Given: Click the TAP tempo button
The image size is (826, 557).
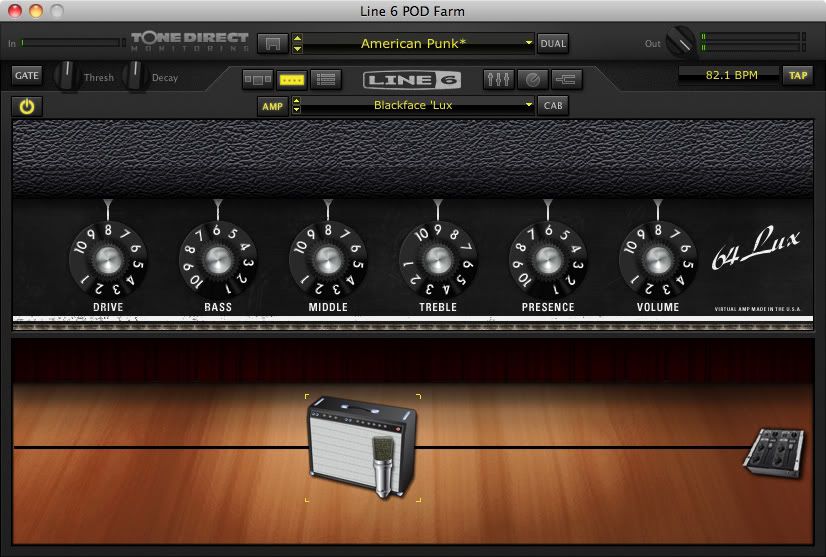Looking at the screenshot, I should (798, 76).
